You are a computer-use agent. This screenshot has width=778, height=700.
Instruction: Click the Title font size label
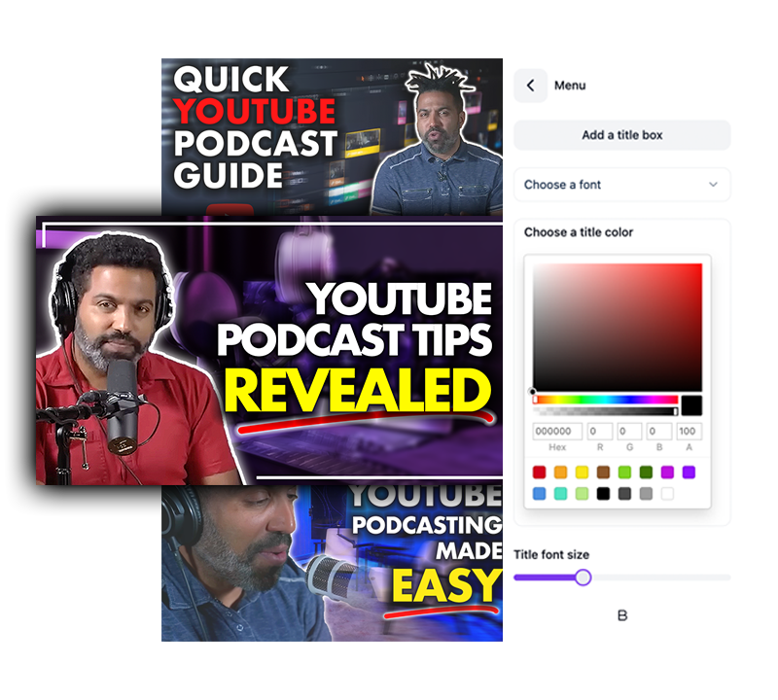(551, 554)
